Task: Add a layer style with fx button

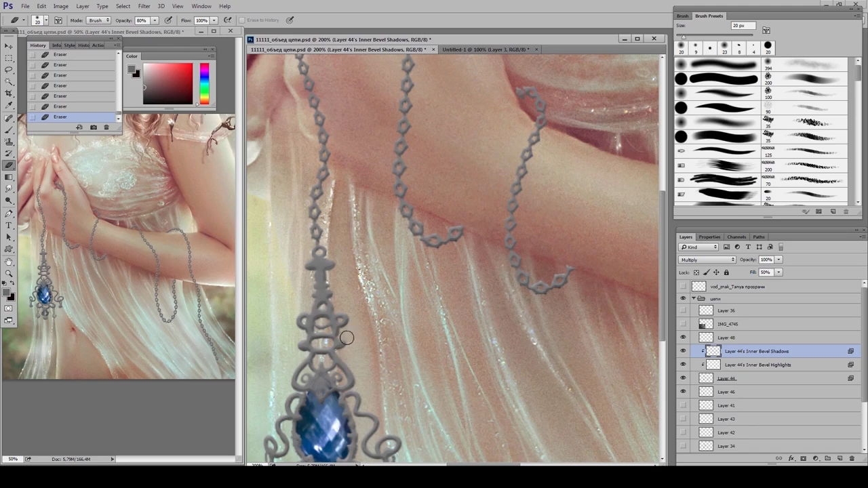Action: 791,459
